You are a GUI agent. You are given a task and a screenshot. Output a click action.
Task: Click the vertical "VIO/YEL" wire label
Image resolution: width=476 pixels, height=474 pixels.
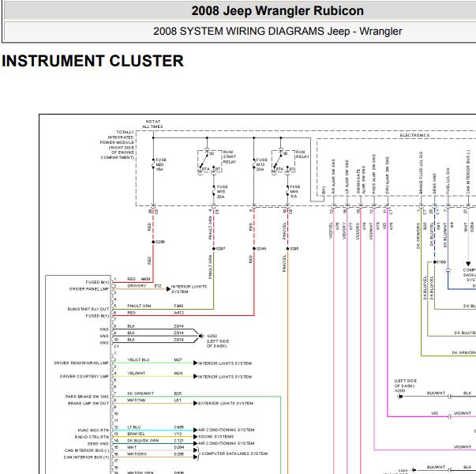(x=331, y=231)
